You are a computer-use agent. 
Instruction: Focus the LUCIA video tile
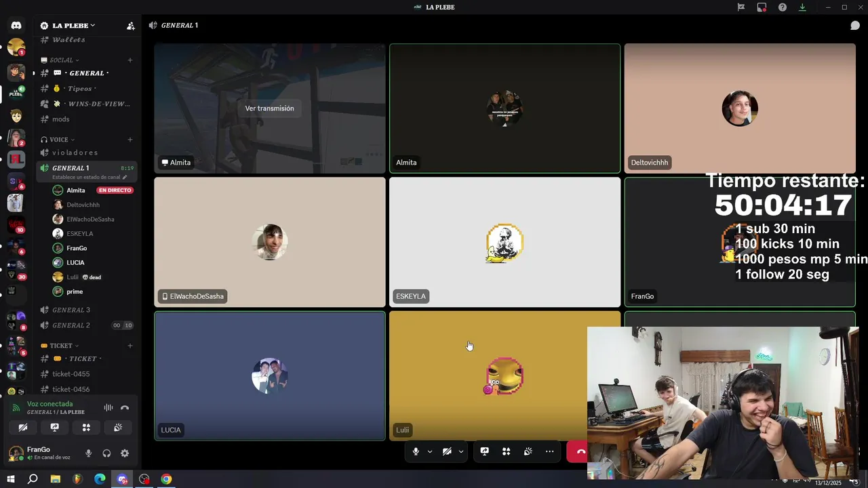pyautogui.click(x=270, y=375)
